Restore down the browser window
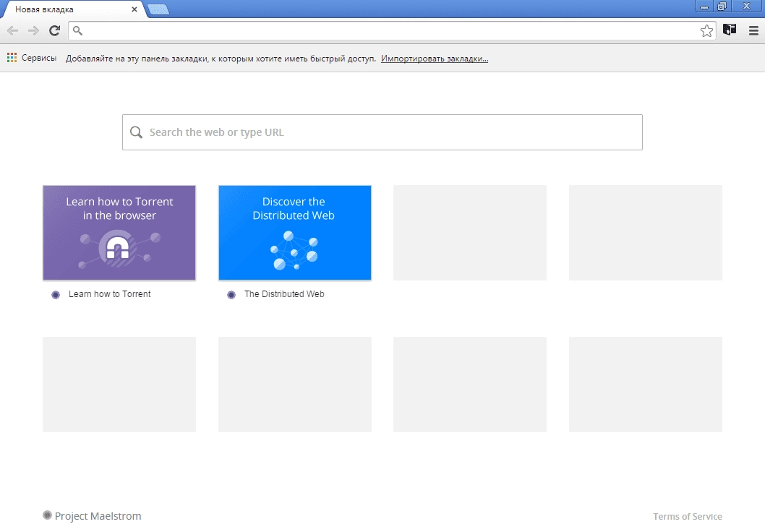765x532 pixels. point(722,7)
